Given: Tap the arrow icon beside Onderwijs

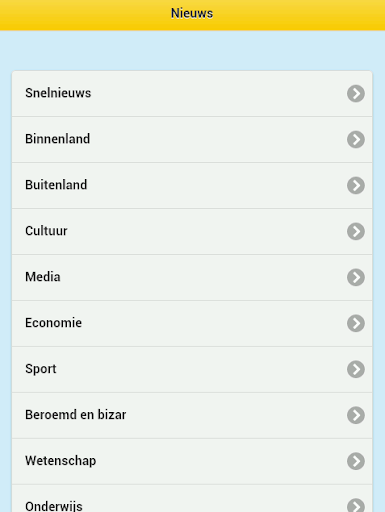Looking at the screenshot, I should pos(356,506).
